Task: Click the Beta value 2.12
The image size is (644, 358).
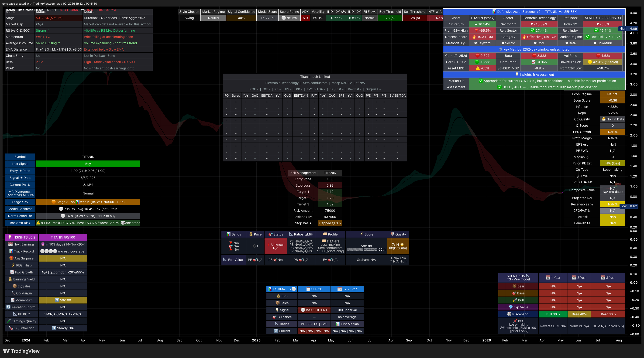Action: click(x=39, y=62)
